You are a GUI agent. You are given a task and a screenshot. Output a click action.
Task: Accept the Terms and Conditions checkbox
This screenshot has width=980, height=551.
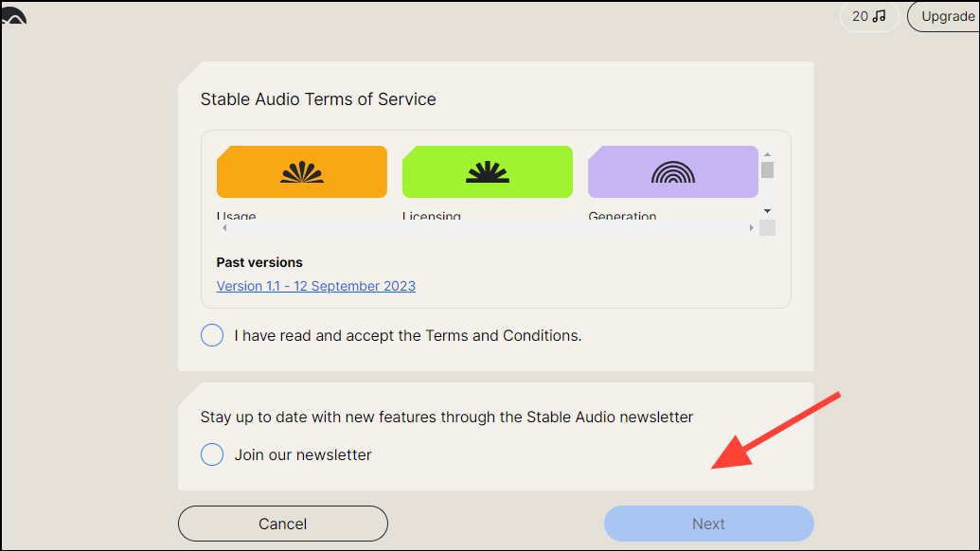pos(212,335)
